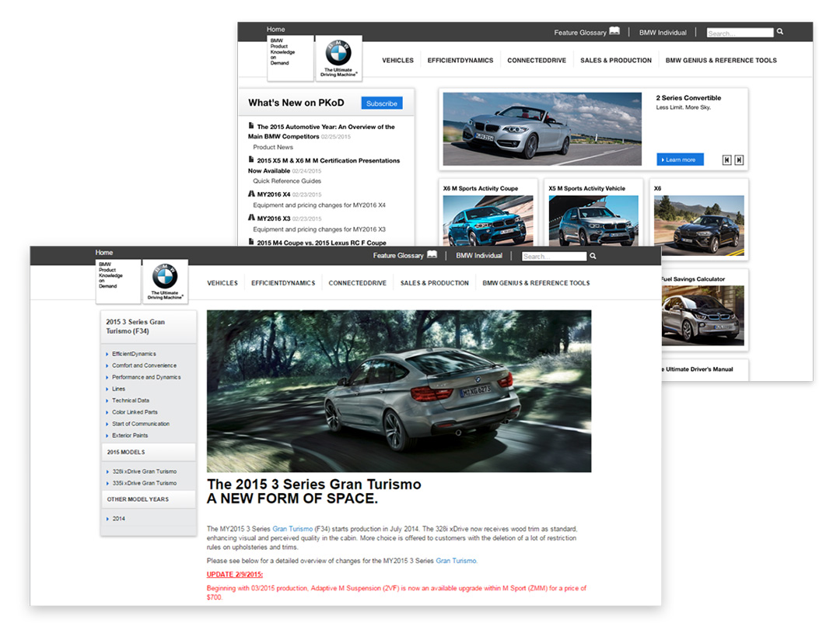840x630 pixels.
Task: Open the Fuel Savings Calculator tile
Action: tap(703, 310)
